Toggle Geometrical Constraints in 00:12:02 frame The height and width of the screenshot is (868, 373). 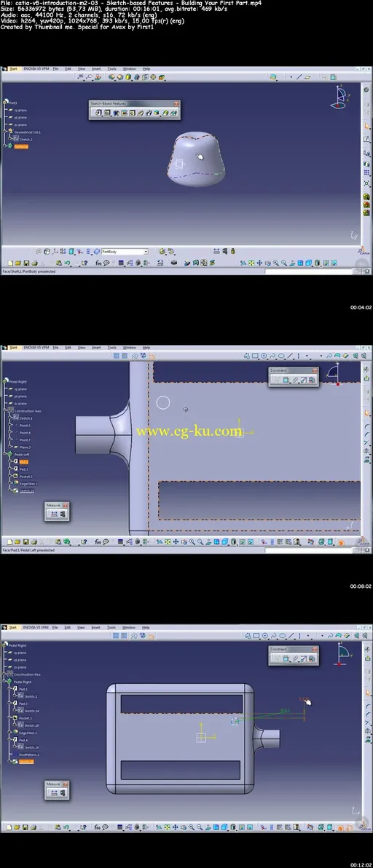pos(143,635)
